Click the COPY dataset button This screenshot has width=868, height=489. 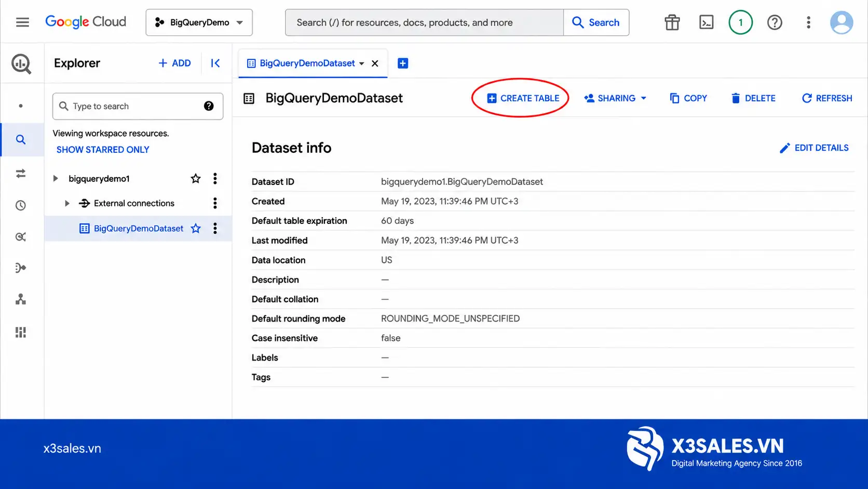(x=688, y=98)
